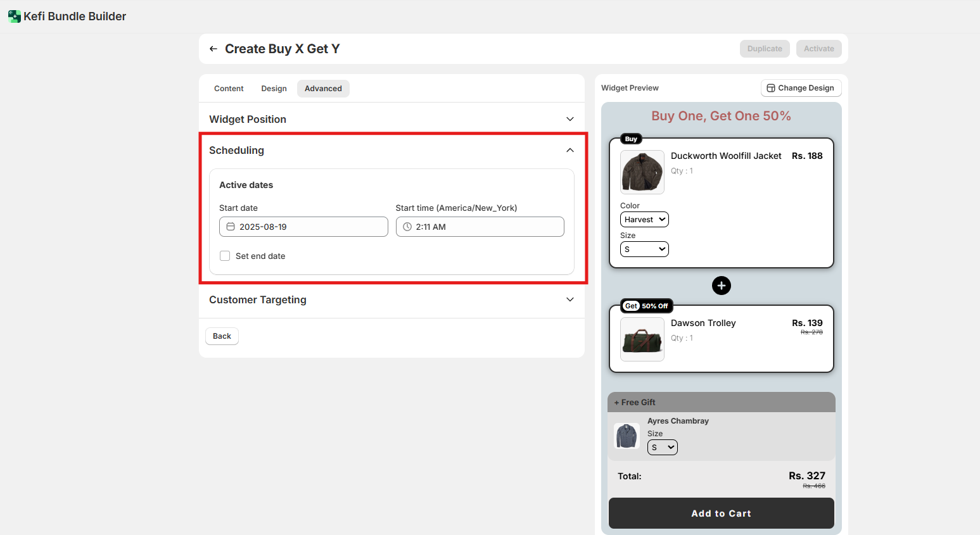This screenshot has height=535, width=980.
Task: Click the clock icon in Start time field
Action: [x=407, y=227]
